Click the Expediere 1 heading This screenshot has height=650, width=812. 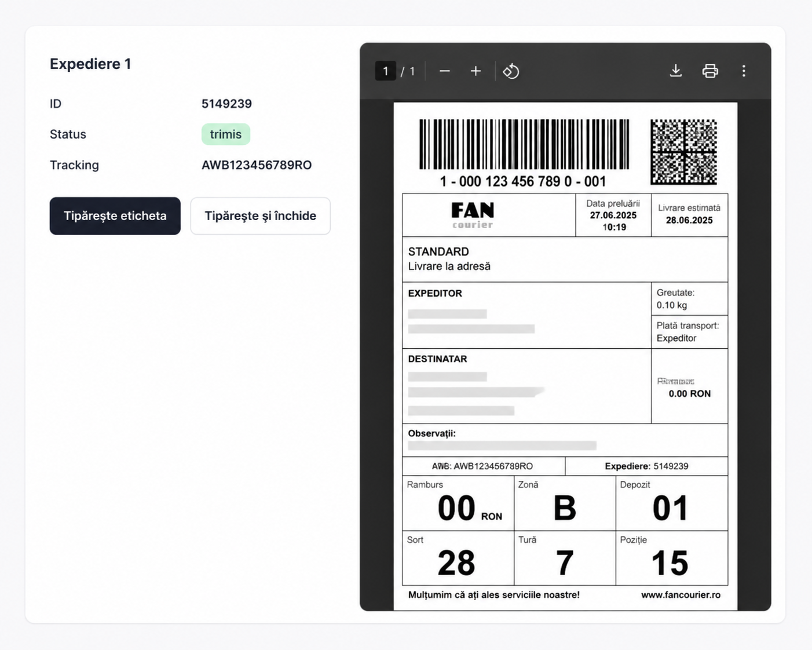click(90, 64)
